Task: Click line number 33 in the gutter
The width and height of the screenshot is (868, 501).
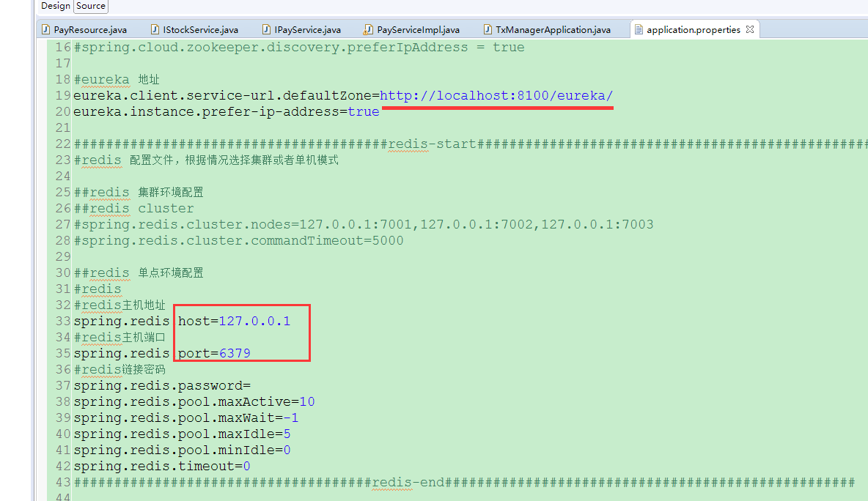Action: [x=62, y=322]
